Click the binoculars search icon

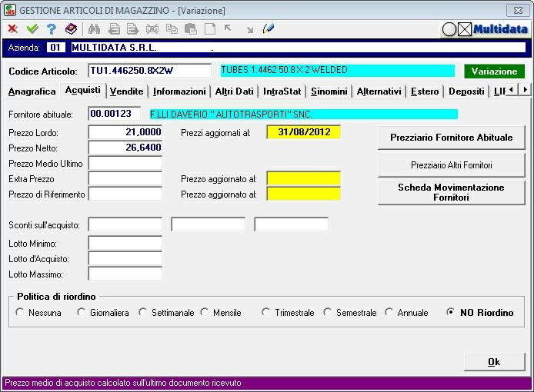[94, 29]
